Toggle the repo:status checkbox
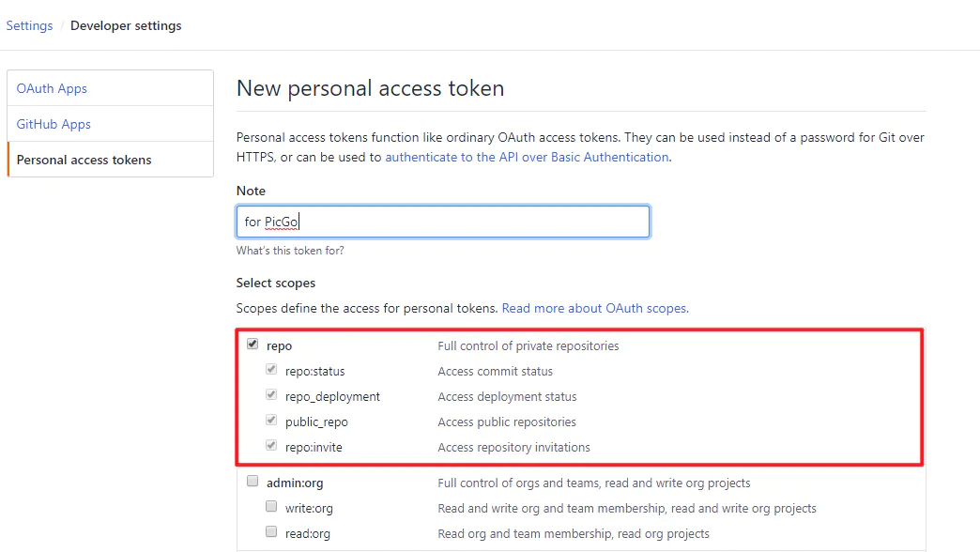Screen dimensions: 980x552 click(x=271, y=370)
